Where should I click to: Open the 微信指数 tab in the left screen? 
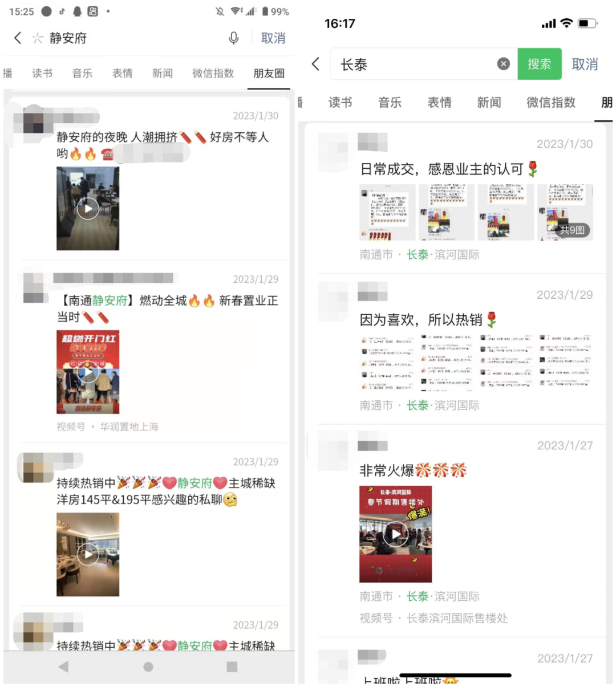[x=213, y=73]
